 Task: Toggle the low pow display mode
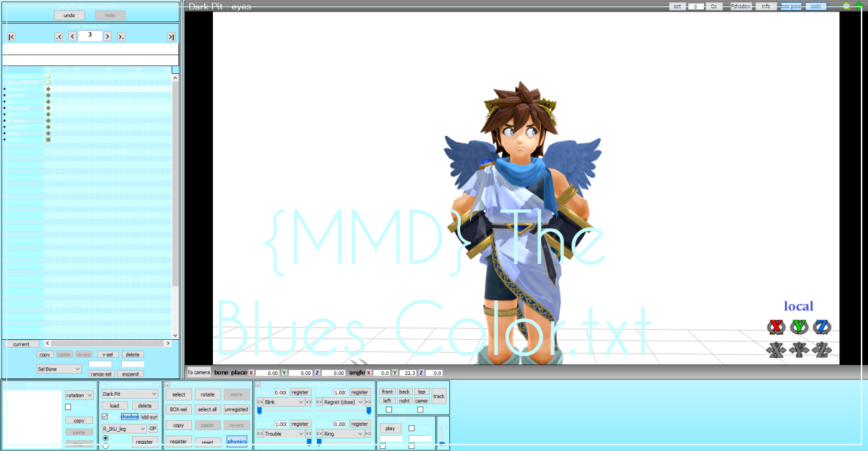791,6
